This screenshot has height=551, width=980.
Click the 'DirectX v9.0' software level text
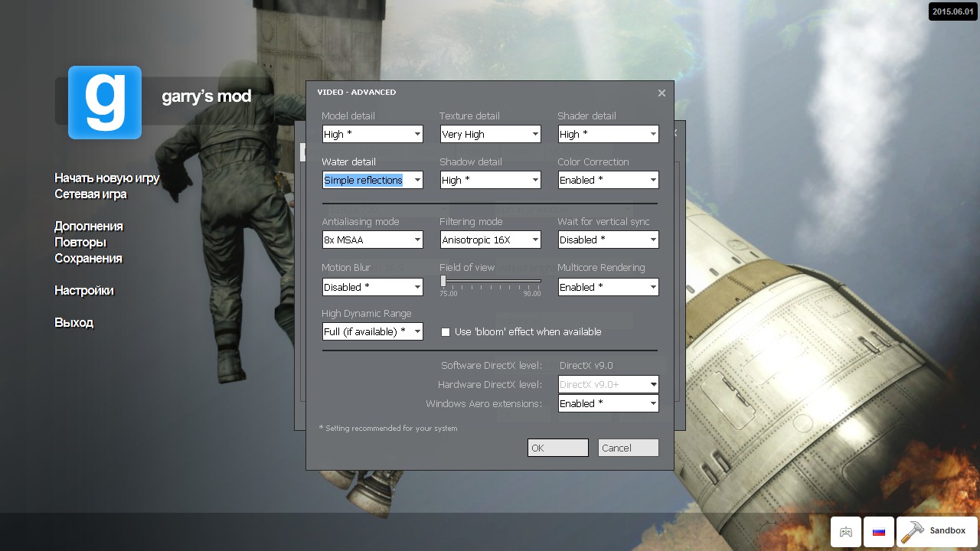click(586, 366)
